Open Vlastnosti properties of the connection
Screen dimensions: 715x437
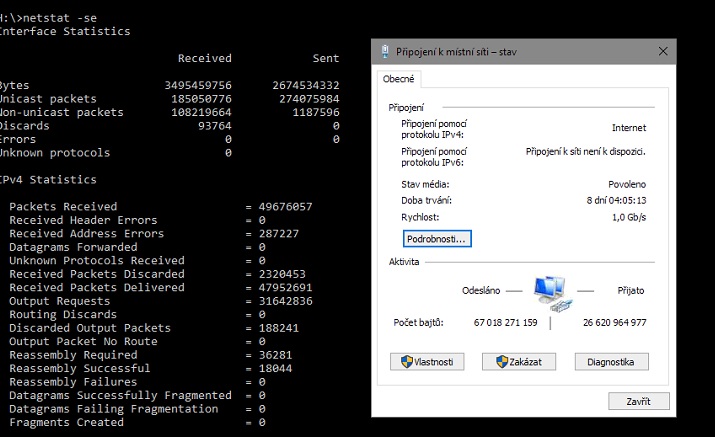coord(427,362)
